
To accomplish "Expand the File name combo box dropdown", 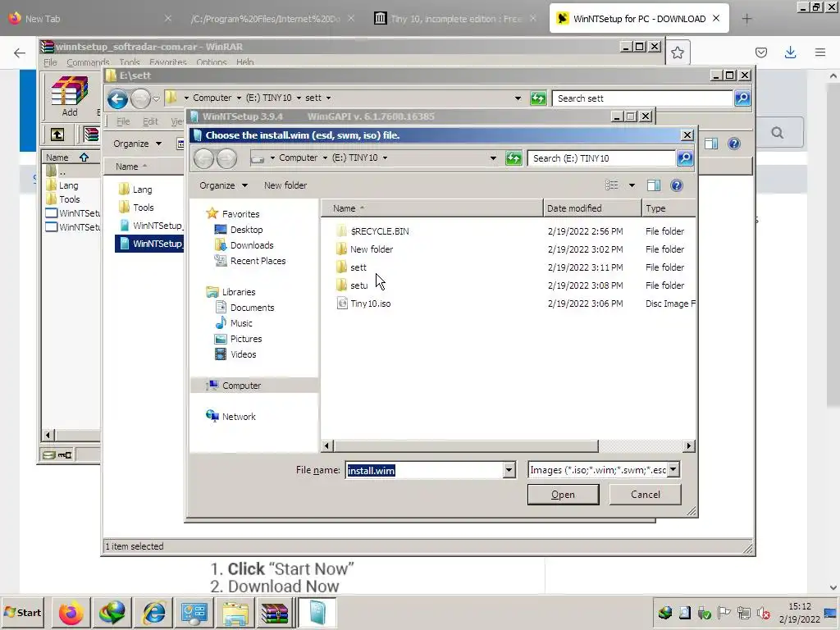I will tap(509, 470).
